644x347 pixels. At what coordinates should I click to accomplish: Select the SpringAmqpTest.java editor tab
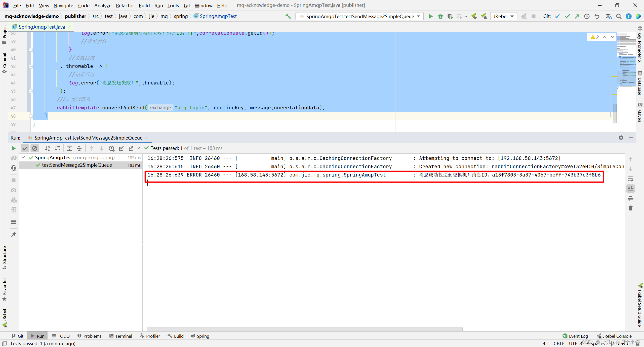pyautogui.click(x=42, y=27)
